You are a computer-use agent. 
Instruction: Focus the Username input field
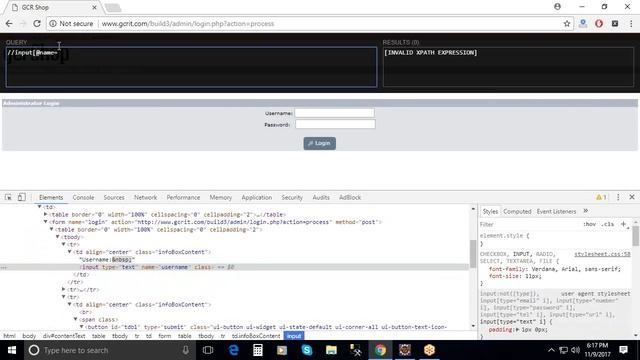coord(335,113)
